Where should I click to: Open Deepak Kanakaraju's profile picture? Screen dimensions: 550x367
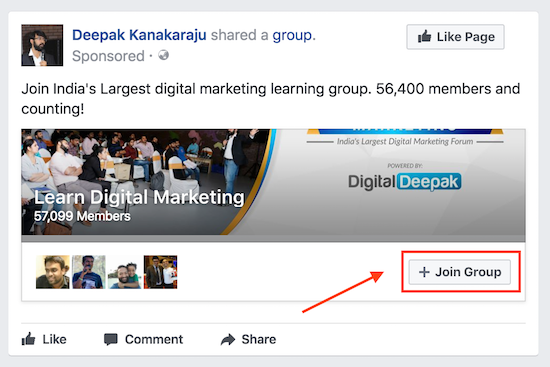pos(42,45)
